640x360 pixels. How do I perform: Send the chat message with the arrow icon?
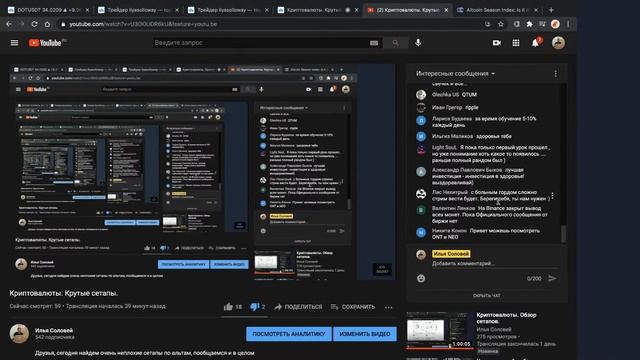point(552,278)
